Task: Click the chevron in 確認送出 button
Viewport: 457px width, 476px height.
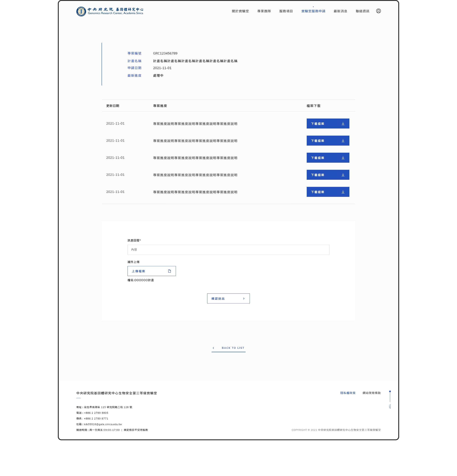Action: pyautogui.click(x=244, y=298)
